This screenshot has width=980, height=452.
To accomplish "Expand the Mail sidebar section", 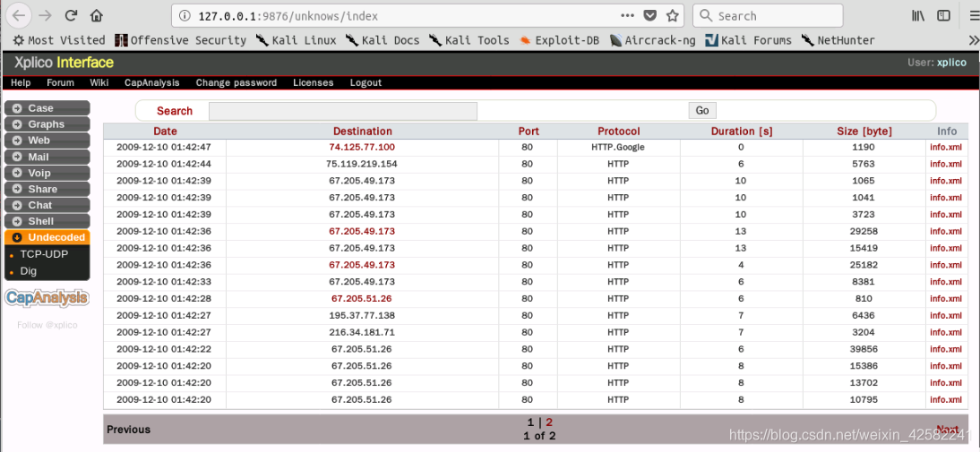I will click(x=47, y=157).
